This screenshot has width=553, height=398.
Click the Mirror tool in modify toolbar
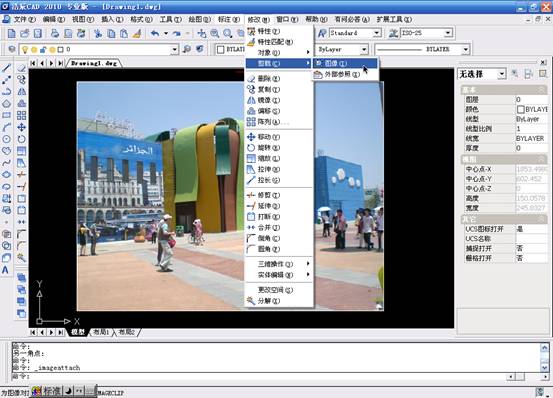(22, 92)
